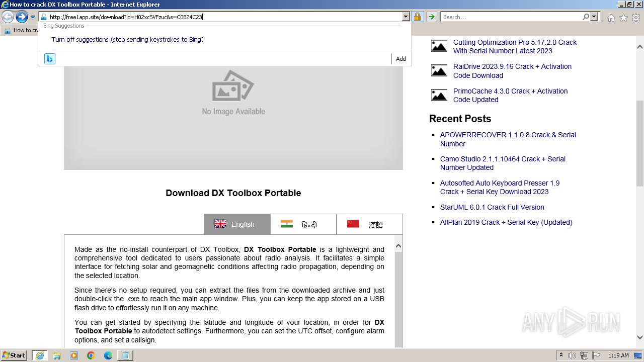This screenshot has height=362, width=644.
Task: Click description box scroll up arrow
Action: click(398, 246)
